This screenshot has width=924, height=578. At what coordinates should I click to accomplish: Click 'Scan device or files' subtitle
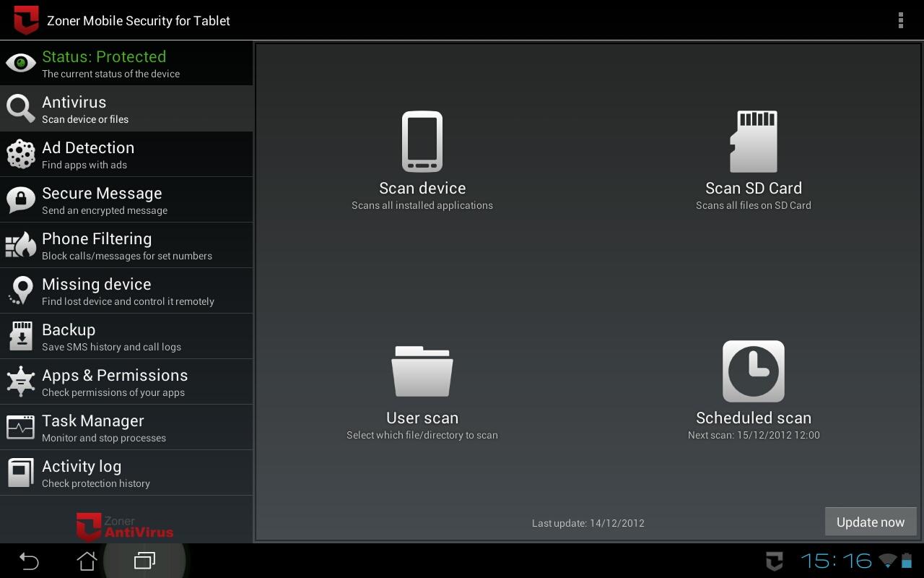(x=85, y=119)
